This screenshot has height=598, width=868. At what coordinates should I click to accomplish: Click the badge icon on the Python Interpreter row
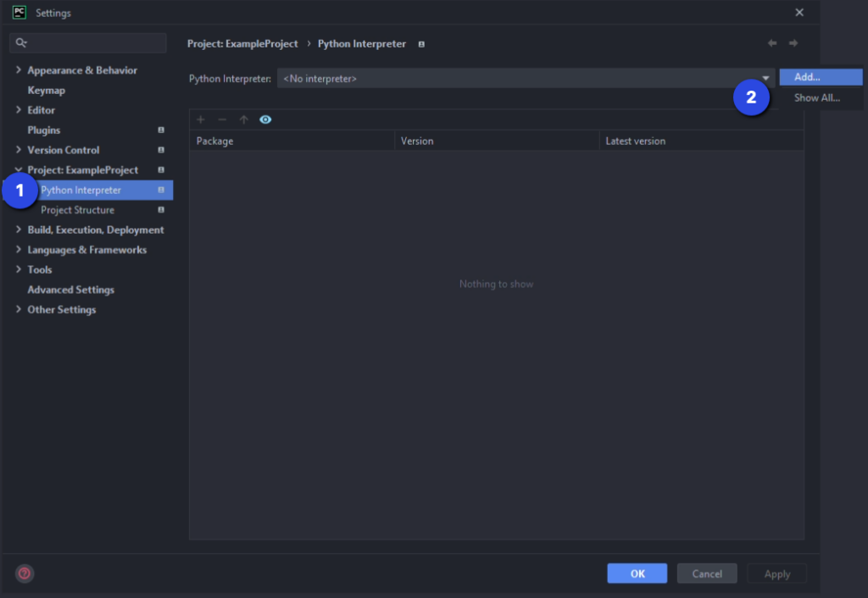(161, 190)
